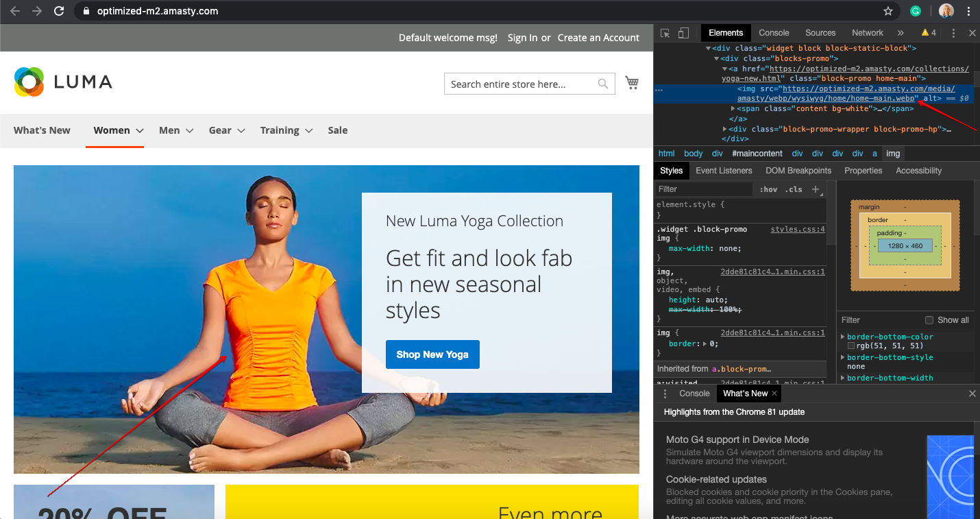Click the rgb(51, 51, 51) color swatch
This screenshot has height=519, width=980.
[x=851, y=346]
